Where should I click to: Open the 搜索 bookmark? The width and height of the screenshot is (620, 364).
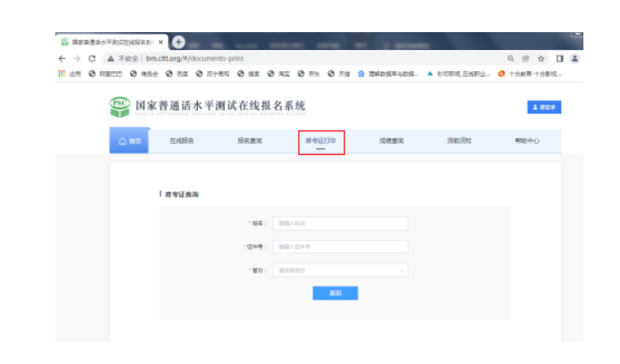click(x=249, y=73)
